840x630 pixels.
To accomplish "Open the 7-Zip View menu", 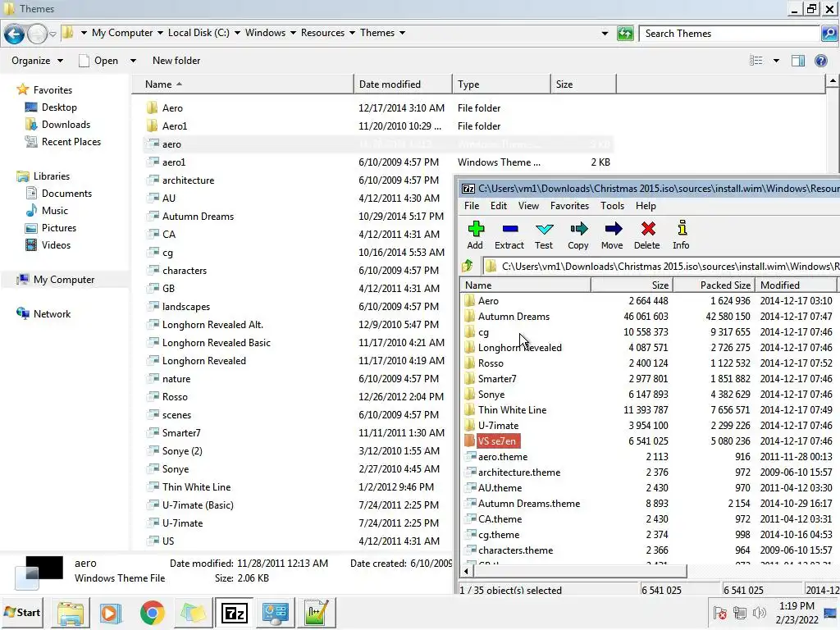I will click(528, 206).
